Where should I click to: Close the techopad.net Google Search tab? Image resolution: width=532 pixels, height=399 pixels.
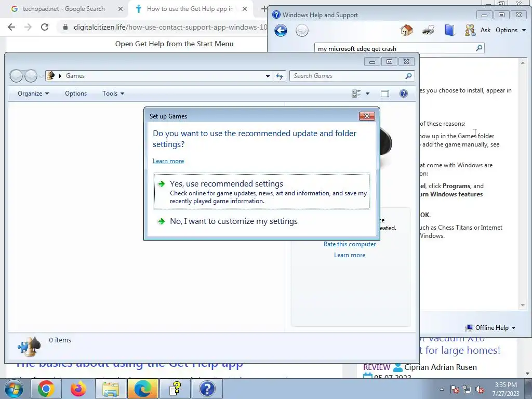coord(121,9)
